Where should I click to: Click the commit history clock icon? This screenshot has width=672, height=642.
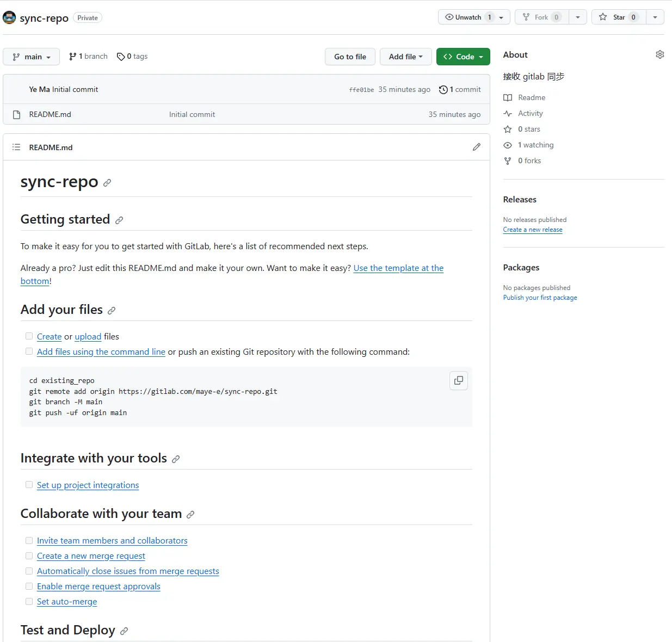(443, 90)
